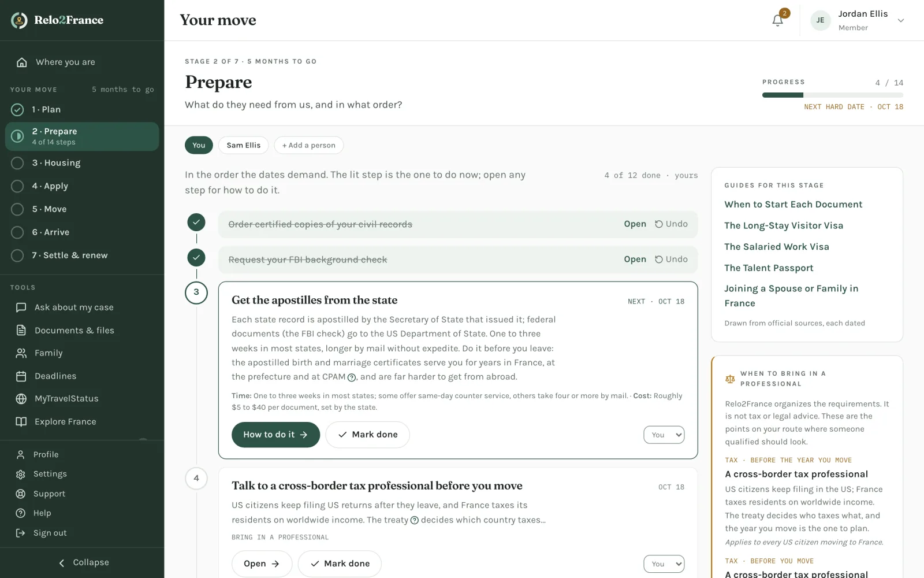Click the Explore France book icon
The image size is (924, 578).
pyautogui.click(x=21, y=422)
